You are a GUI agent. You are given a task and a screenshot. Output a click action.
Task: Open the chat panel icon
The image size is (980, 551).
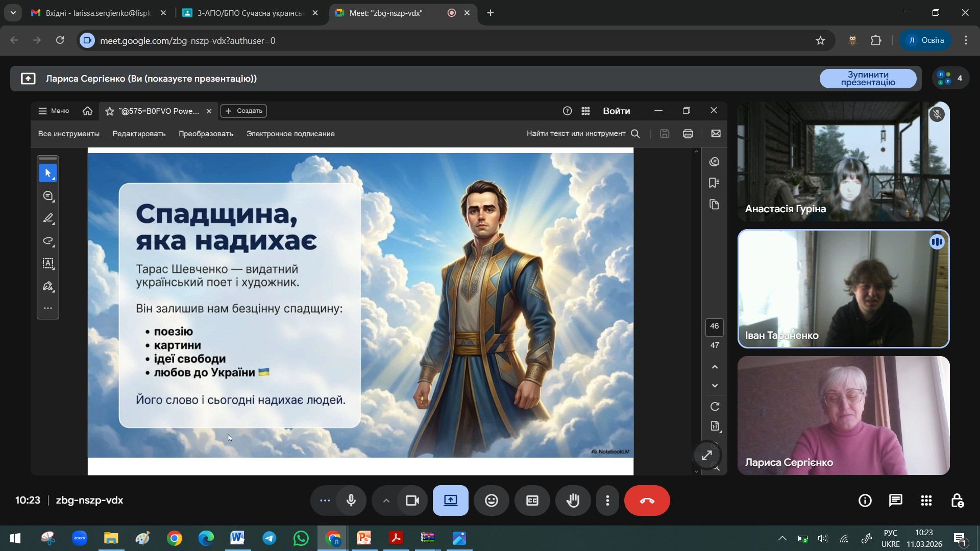895,500
